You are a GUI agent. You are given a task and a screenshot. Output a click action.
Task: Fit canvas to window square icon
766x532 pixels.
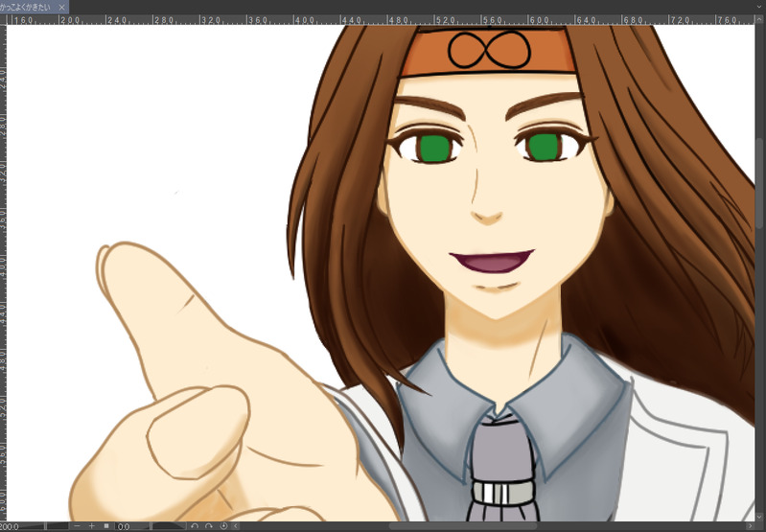(x=106, y=526)
